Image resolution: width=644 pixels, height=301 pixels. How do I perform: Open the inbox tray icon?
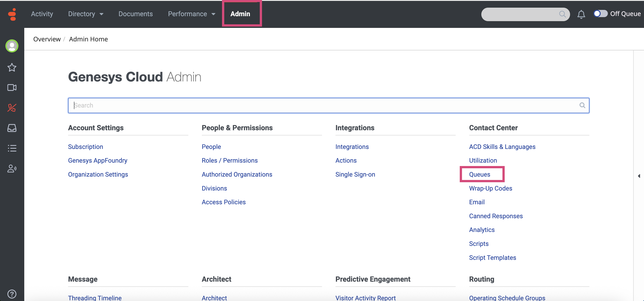click(12, 128)
